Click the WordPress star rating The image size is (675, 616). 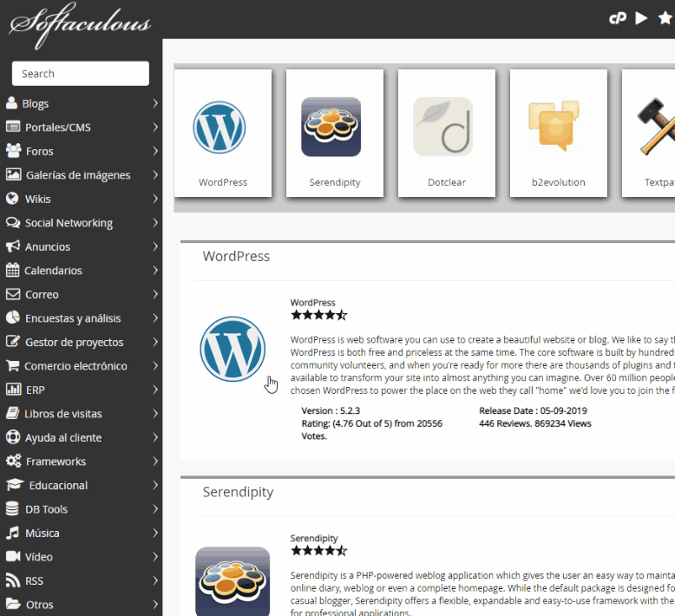pos(318,316)
